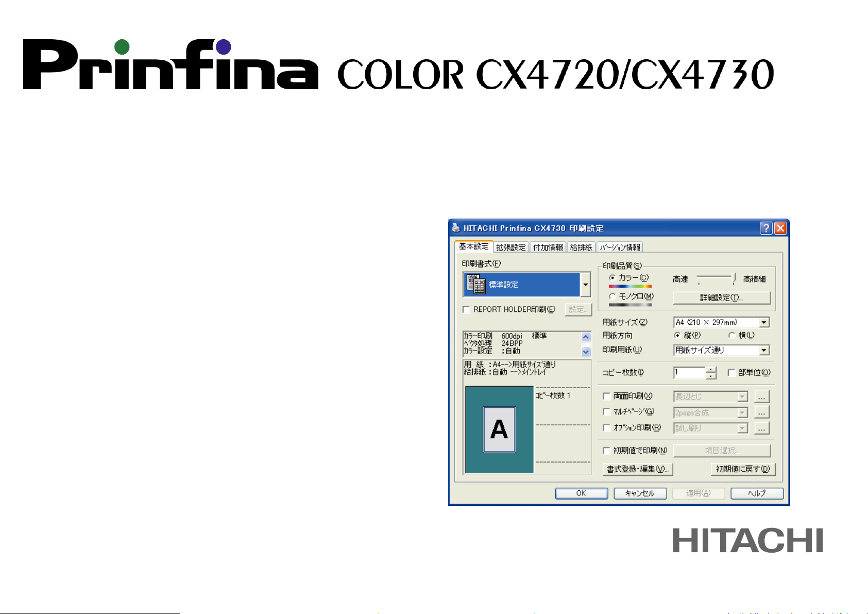Enable 部単位(O) checkbox

(x=731, y=373)
